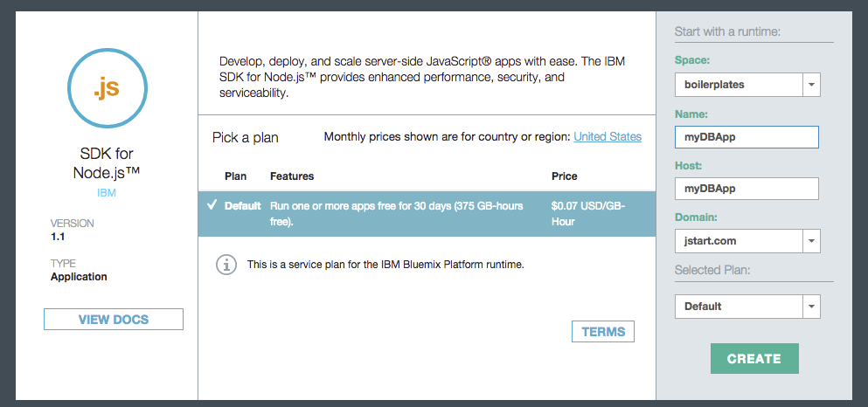This screenshot has height=407, width=868.
Task: Click the VIEW DOCS button
Action: tap(114, 320)
